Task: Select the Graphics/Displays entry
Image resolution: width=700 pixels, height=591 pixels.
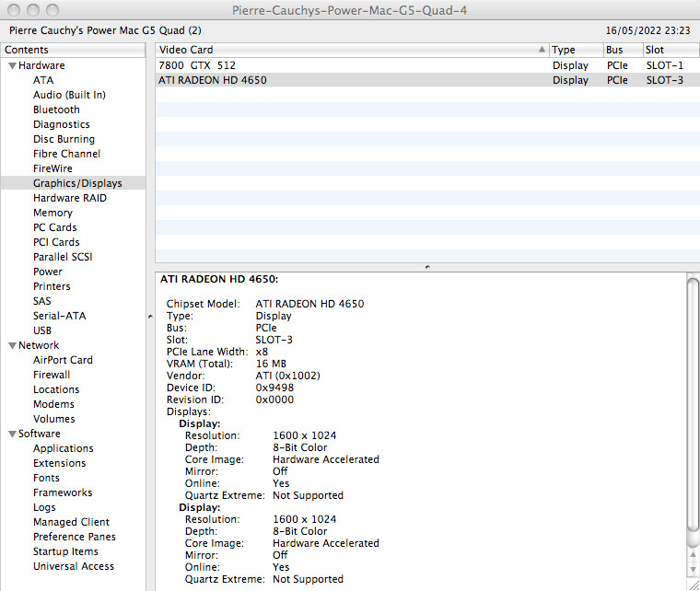Action: tap(77, 183)
